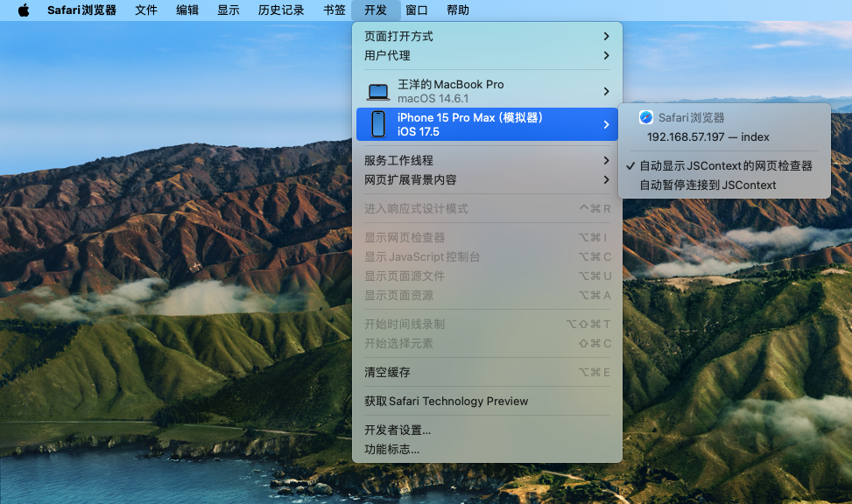
Task: Open 功能标志…
Action: point(487,449)
